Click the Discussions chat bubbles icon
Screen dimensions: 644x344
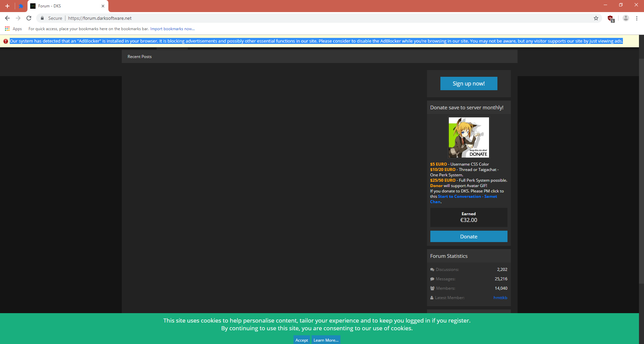coord(432,270)
